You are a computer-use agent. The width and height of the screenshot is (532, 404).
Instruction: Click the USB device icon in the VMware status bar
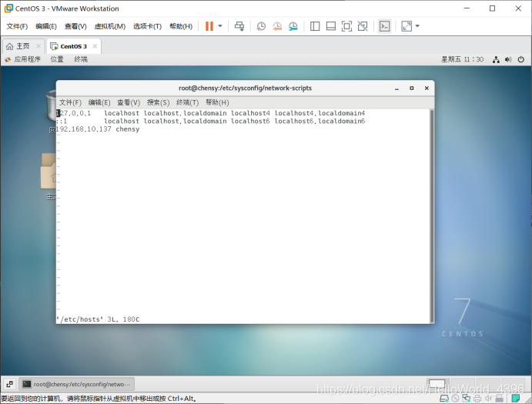(500, 399)
